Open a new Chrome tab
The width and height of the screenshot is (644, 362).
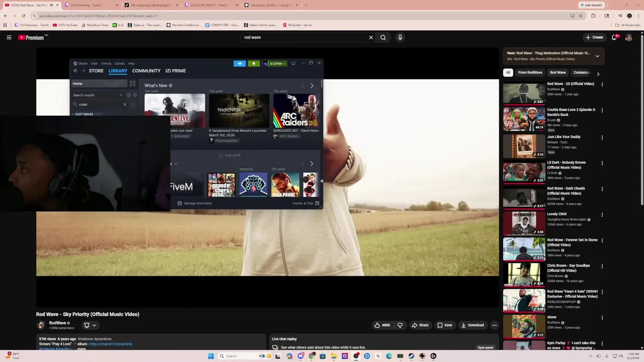click(305, 5)
